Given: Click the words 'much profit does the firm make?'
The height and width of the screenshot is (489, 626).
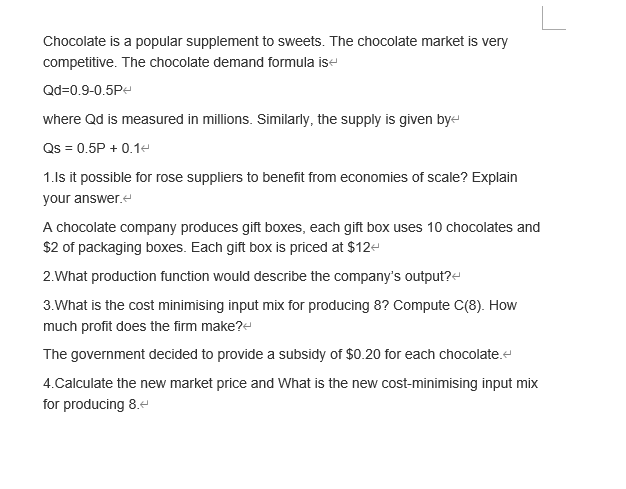Looking at the screenshot, I should click(x=143, y=327).
